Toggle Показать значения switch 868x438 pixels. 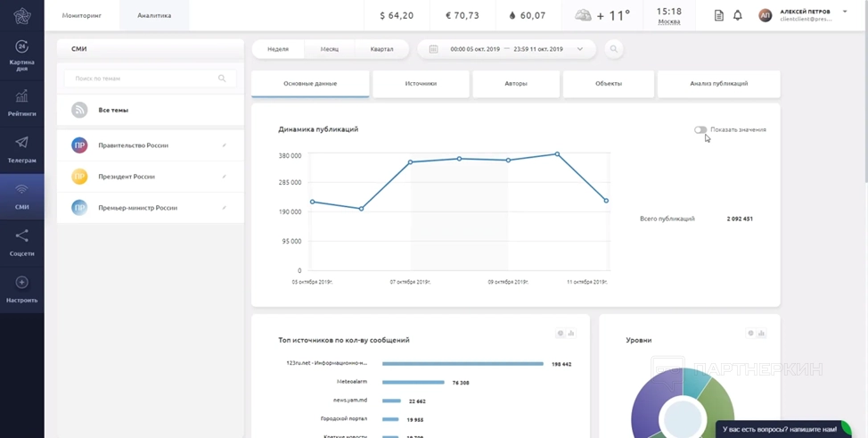701,129
